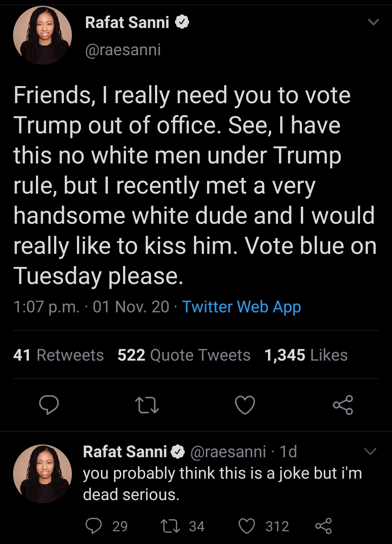This screenshot has height=544, width=392.
Task: Open the tweet timestamp 1:07 p.m.
Action: 46,307
